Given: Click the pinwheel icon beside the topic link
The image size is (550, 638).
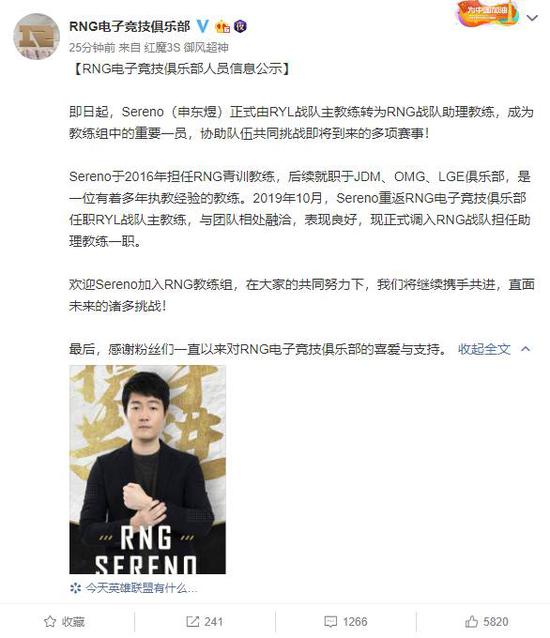Looking at the screenshot, I should (x=75, y=588).
